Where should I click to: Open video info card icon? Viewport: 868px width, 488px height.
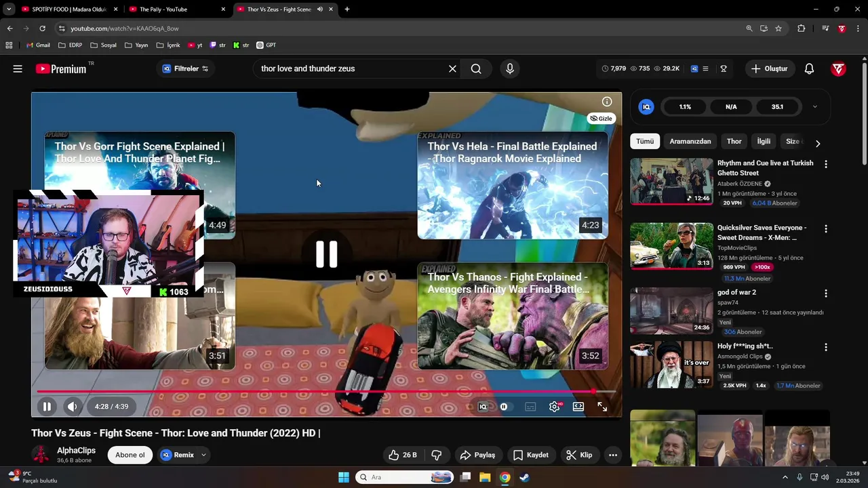(x=607, y=102)
